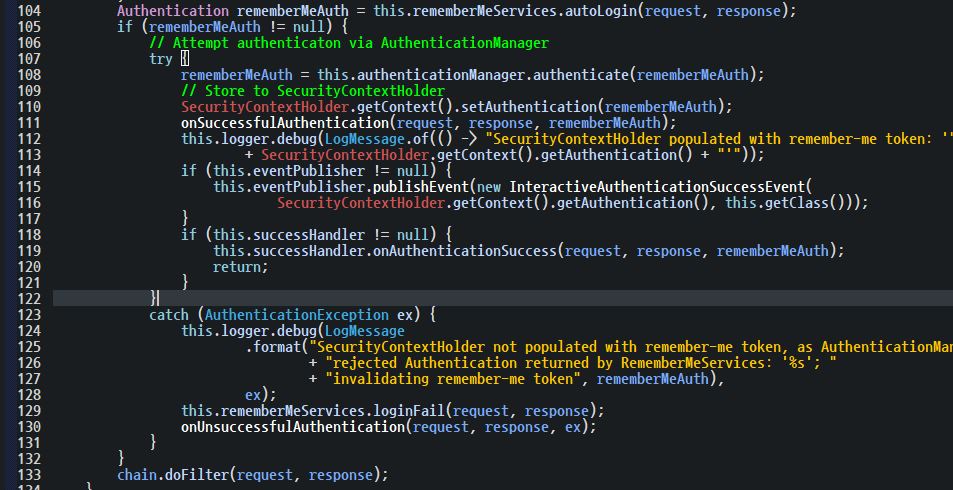This screenshot has width=953, height=490.
Task: Click 'successHandler' on line 118
Action: pyautogui.click(x=309, y=235)
